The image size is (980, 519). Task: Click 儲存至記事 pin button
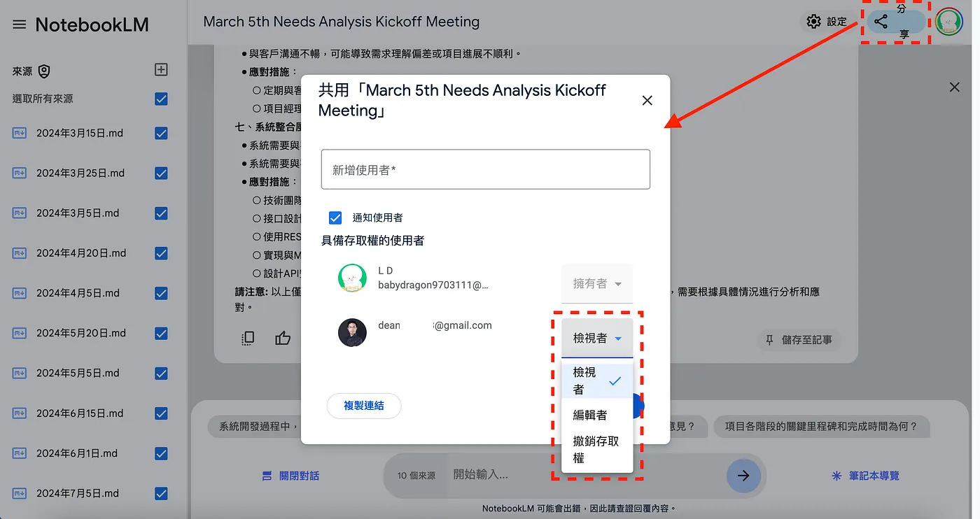(x=799, y=340)
